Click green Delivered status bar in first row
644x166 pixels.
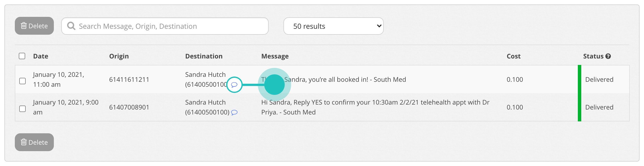point(579,79)
